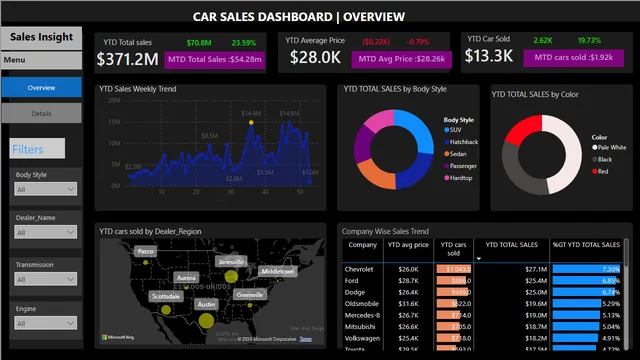Click the $13.3K cars sold value
The image size is (640, 360).
489,56
